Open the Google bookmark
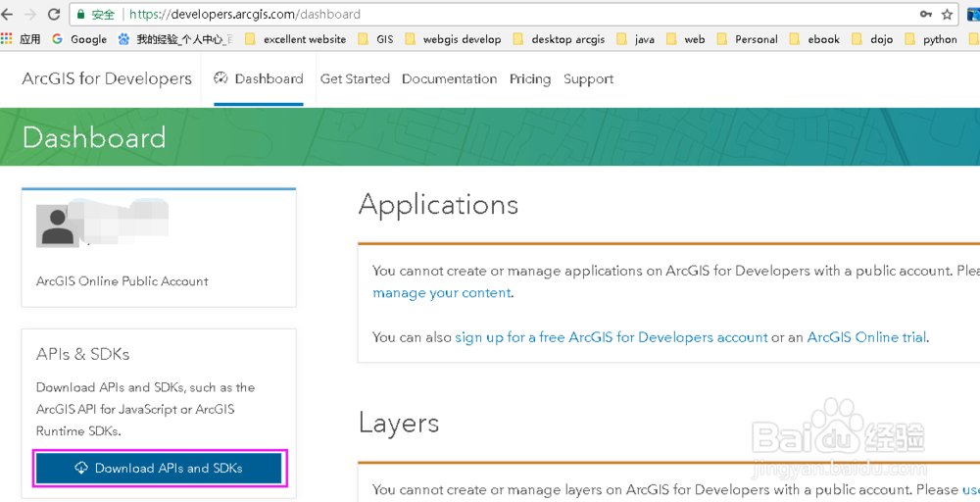980x502 pixels. (79, 39)
